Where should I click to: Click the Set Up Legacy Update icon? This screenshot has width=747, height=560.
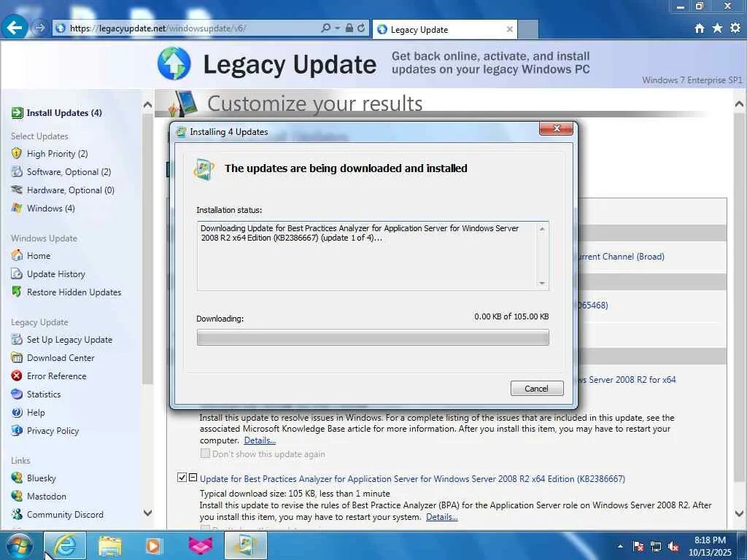tap(17, 339)
